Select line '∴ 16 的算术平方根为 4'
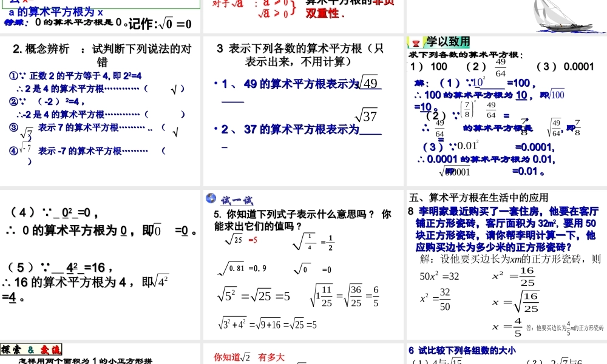Viewport: 607px width, 364px height. (64, 282)
